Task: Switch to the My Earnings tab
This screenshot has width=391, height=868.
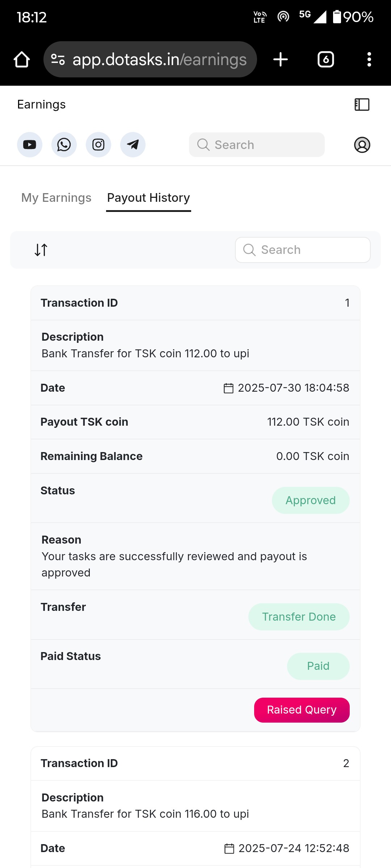Action: click(x=56, y=198)
